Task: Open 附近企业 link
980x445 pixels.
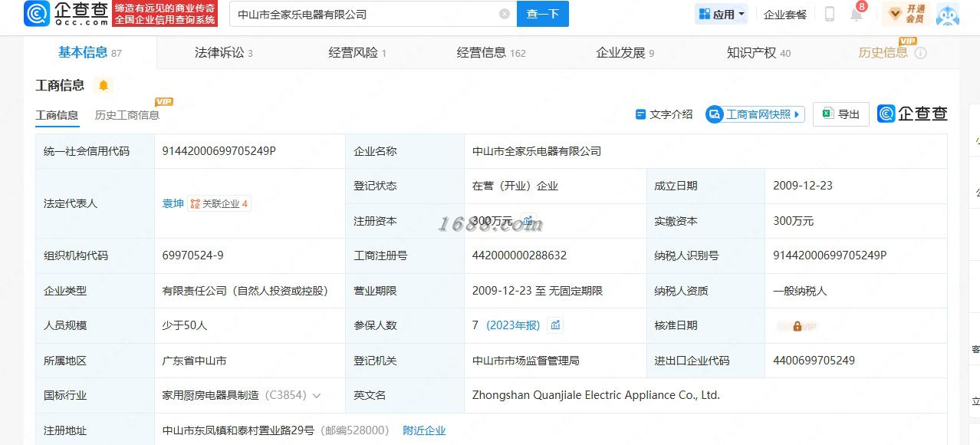Action: point(424,430)
